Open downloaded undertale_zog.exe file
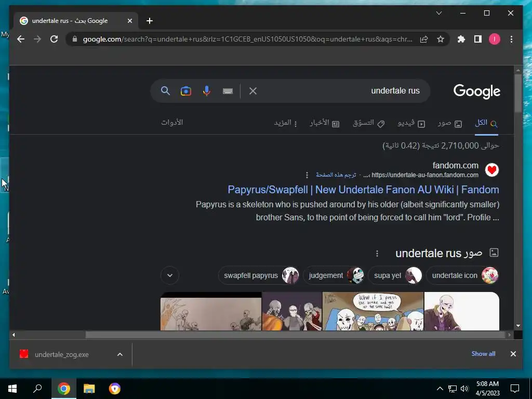The height and width of the screenshot is (399, 532). 61,354
